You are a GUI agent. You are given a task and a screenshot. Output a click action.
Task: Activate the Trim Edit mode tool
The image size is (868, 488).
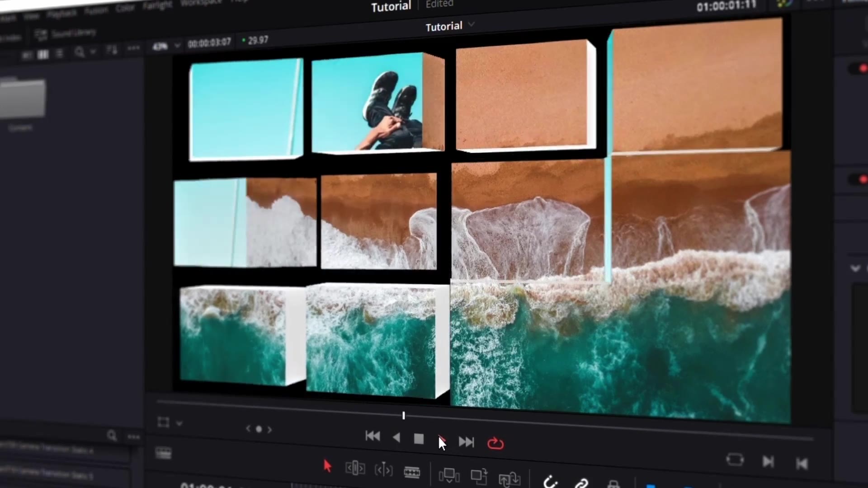tap(355, 468)
